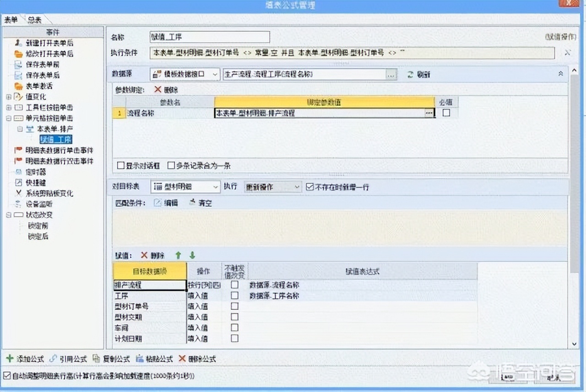Select the 赋值_工序 tree item

pos(55,140)
